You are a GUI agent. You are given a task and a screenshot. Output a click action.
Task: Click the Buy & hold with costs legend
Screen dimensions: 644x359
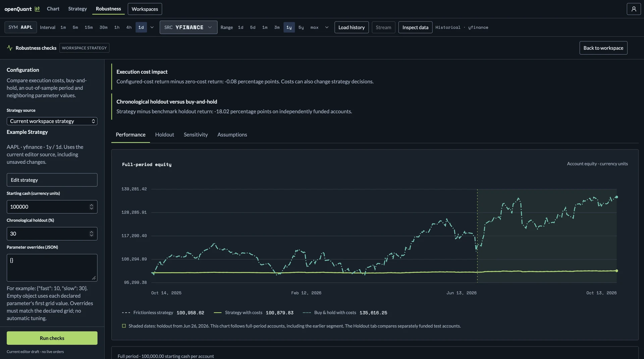345,313
